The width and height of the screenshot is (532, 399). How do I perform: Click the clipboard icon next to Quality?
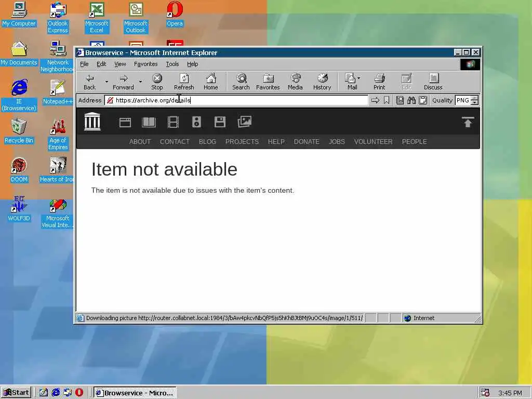[423, 100]
